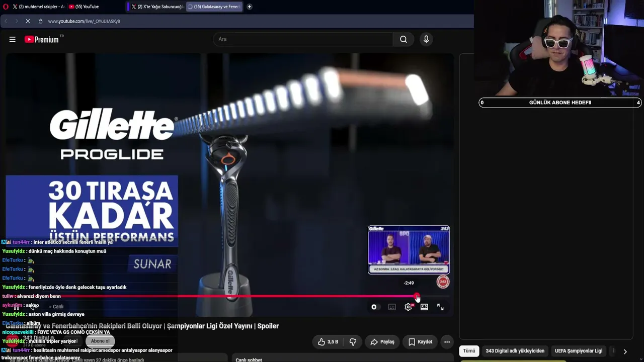Click the 'GÜNLÜK ABONE HEDEFİ' goal bar

pyautogui.click(x=560, y=103)
